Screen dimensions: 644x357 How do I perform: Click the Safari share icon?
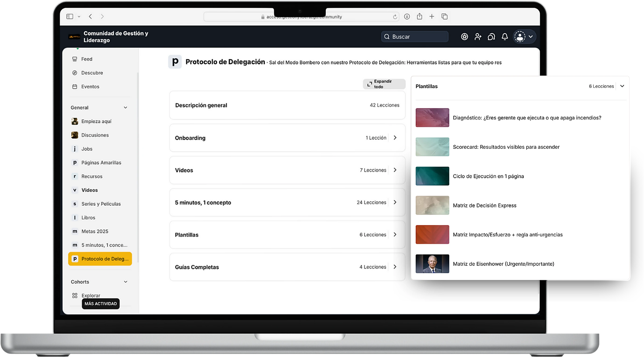420,17
